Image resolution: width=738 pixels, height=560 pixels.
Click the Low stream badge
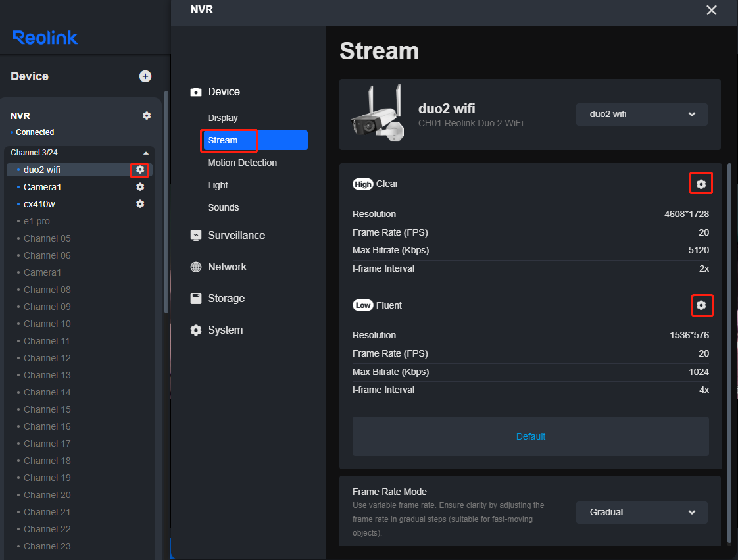tap(363, 305)
